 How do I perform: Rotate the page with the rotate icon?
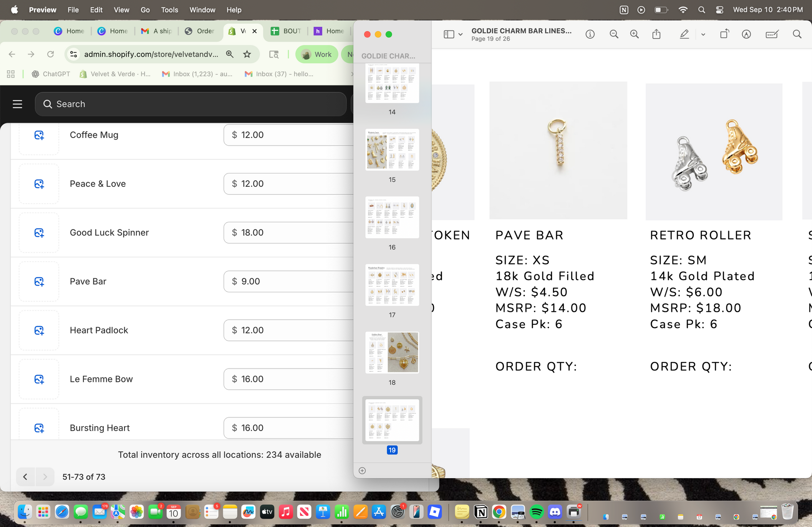click(x=725, y=34)
